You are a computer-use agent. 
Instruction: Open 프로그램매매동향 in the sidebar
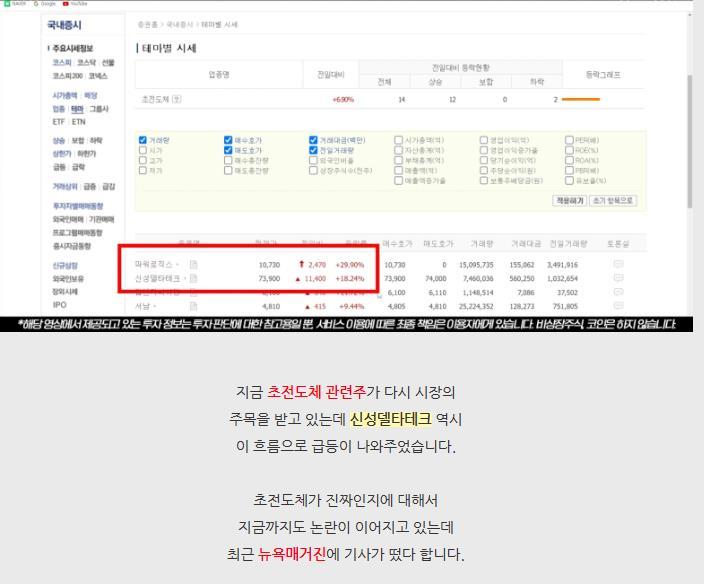click(78, 233)
